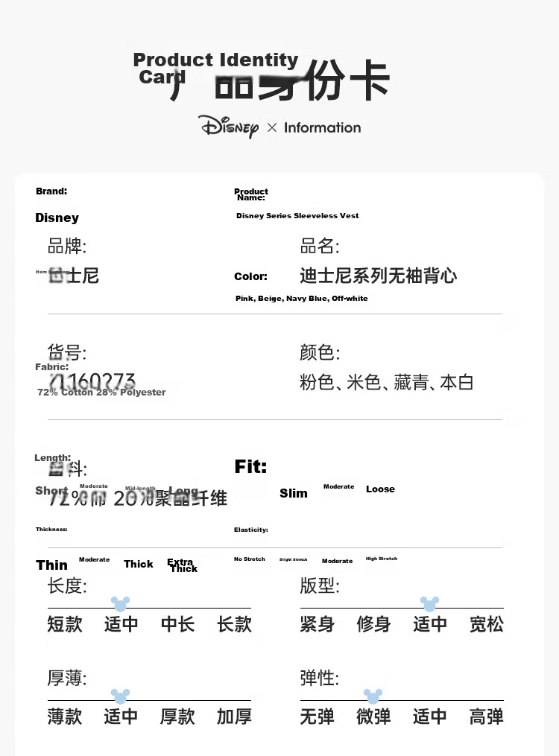Click '适中' in the 厚薄 row
Screen dimensions: 559x756
click(x=121, y=717)
